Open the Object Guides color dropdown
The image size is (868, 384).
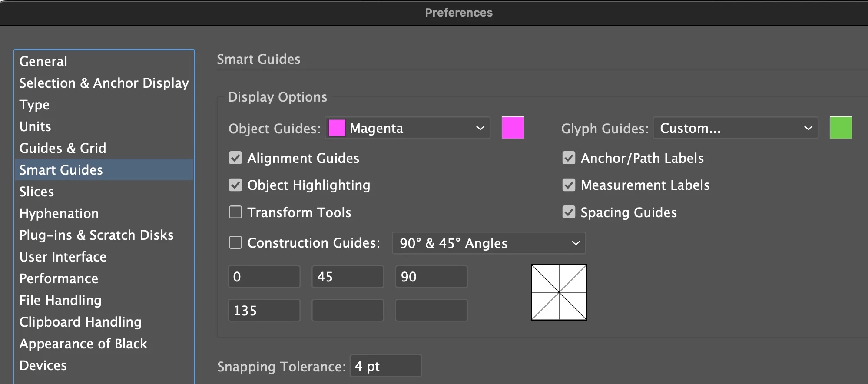pos(407,128)
